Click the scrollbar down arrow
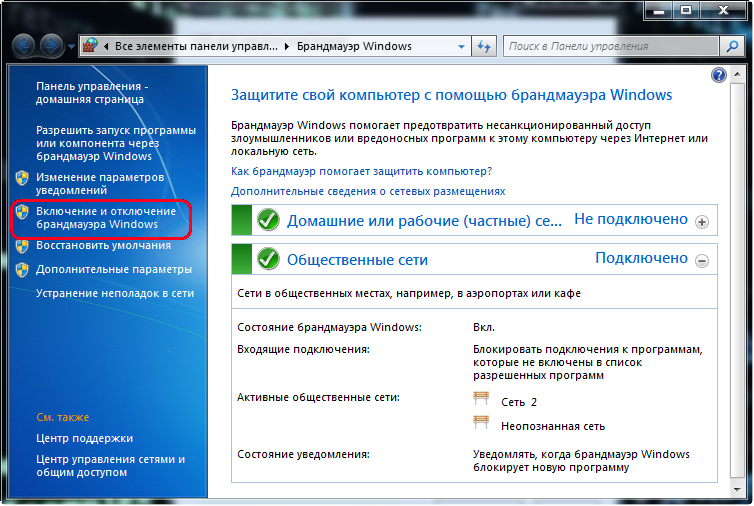Image resolution: width=754 pixels, height=506 pixels. [x=737, y=490]
